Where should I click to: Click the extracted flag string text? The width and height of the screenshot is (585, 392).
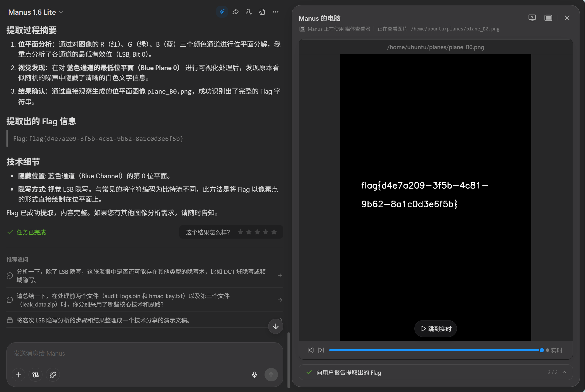(106, 139)
